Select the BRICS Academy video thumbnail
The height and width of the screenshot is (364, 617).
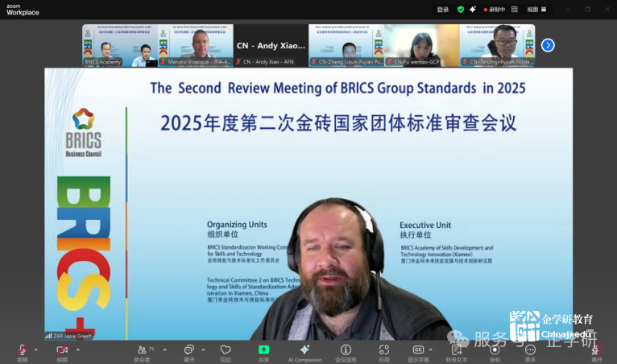pyautogui.click(x=120, y=45)
